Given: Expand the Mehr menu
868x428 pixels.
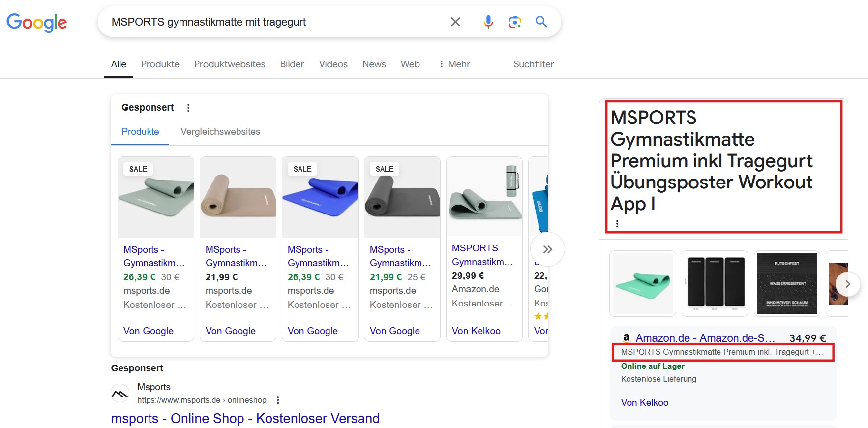Looking at the screenshot, I should click(454, 64).
